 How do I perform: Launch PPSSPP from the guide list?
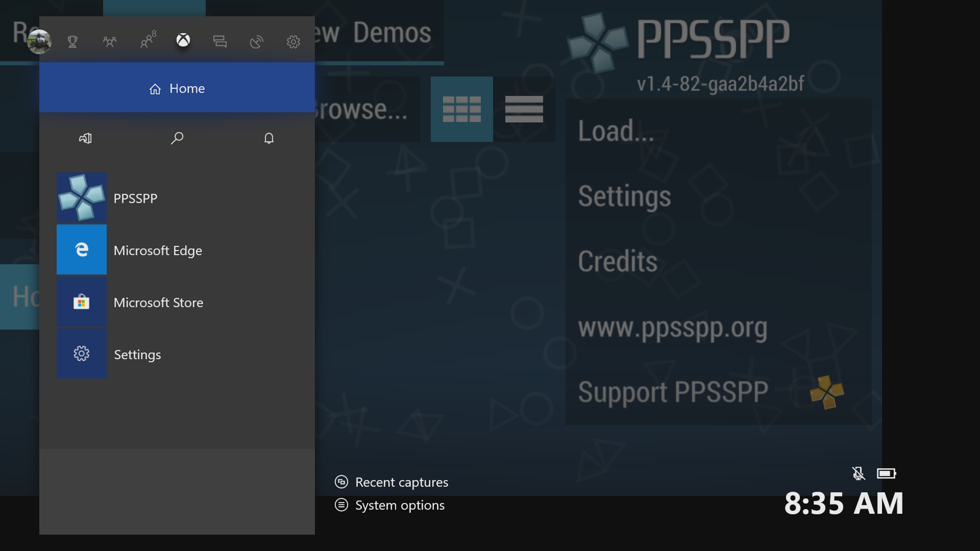point(135,198)
